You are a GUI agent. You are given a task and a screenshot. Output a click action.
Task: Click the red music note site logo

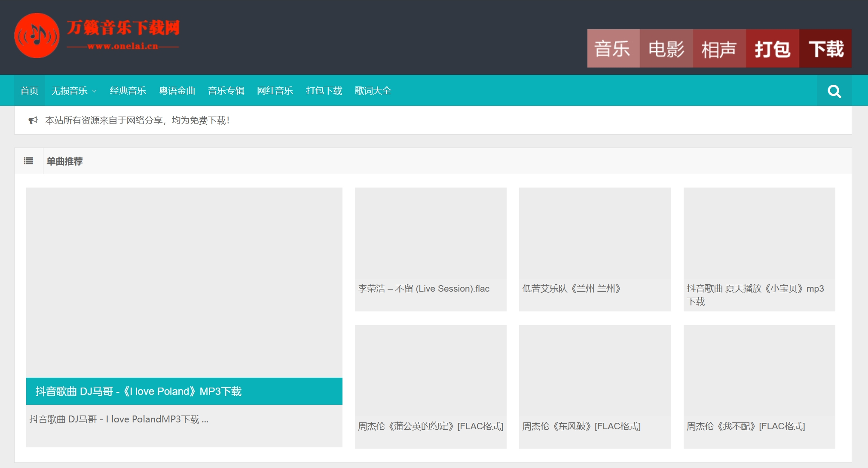coord(37,36)
